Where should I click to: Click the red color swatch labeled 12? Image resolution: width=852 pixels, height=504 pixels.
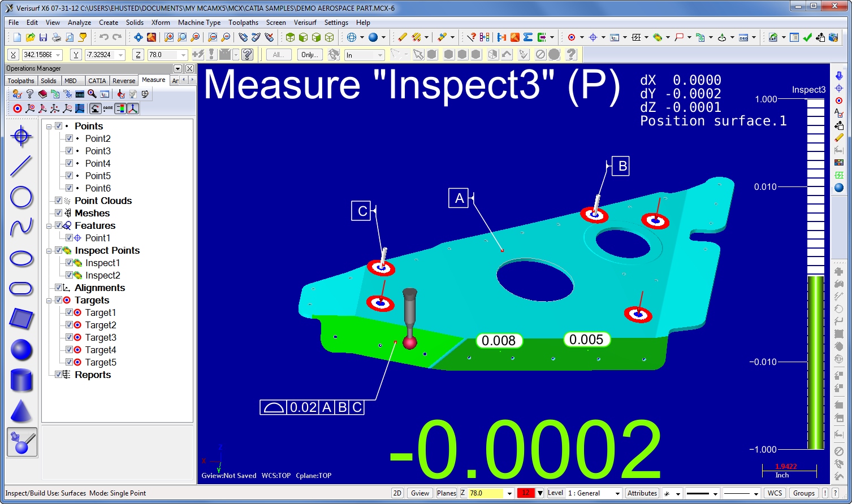point(526,493)
